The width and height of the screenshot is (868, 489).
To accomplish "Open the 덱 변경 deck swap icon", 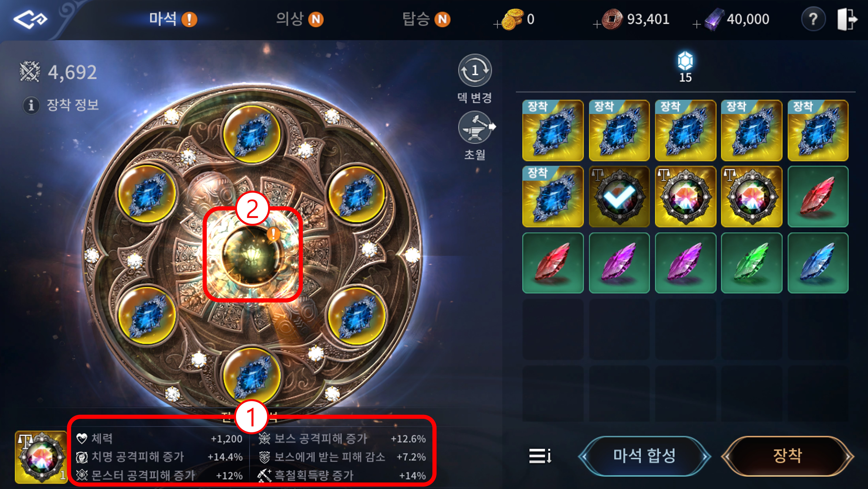I will [x=475, y=70].
